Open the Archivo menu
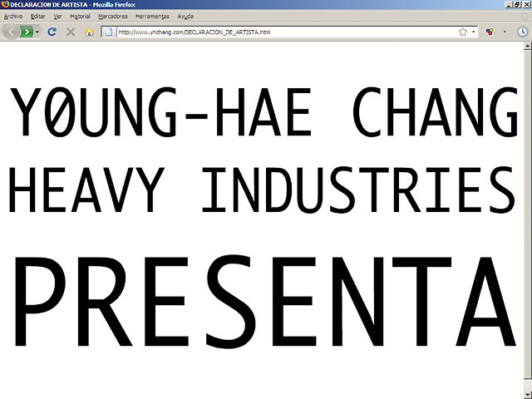This screenshot has width=532, height=399. pyautogui.click(x=13, y=17)
